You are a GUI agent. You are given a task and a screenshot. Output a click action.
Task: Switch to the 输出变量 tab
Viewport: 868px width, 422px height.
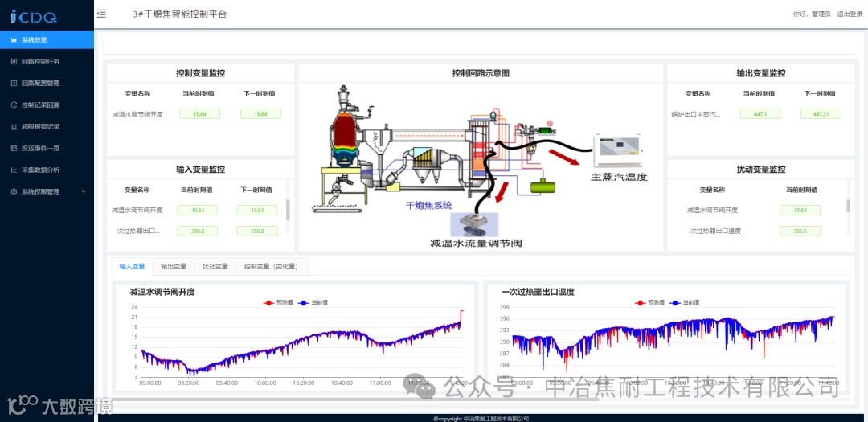pos(174,266)
